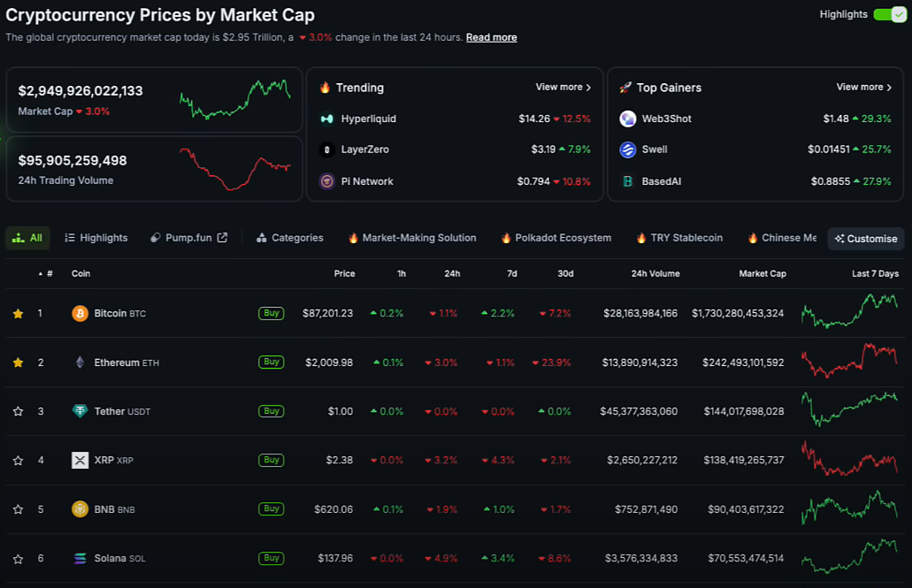Sort the table by rank number column
The image size is (912, 588).
pos(45,274)
